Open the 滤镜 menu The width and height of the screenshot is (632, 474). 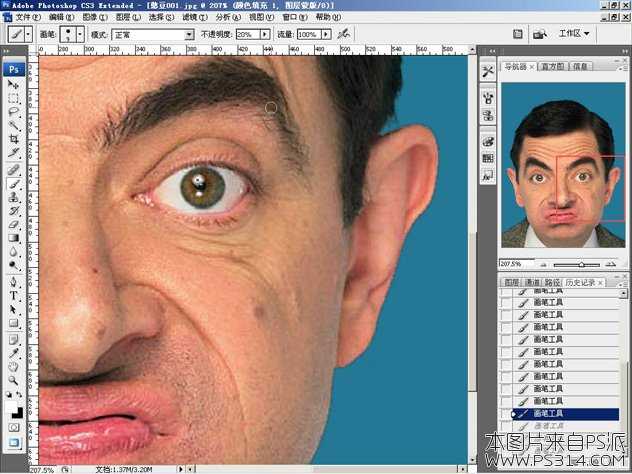(195, 17)
